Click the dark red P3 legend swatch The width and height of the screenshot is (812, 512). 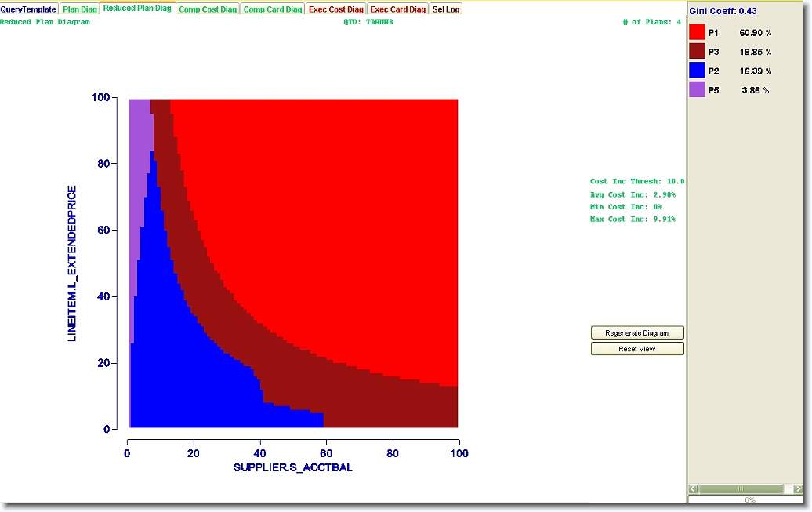(x=697, y=51)
